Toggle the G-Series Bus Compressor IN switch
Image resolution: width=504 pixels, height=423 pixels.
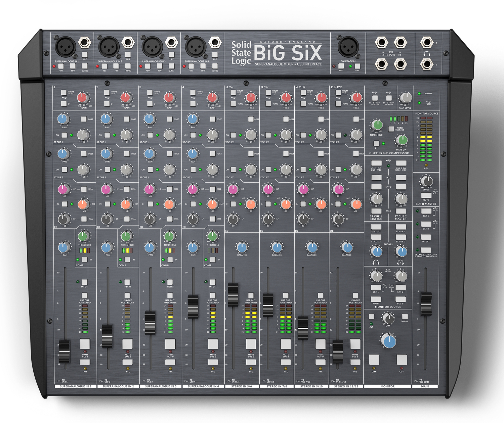tap(376, 143)
